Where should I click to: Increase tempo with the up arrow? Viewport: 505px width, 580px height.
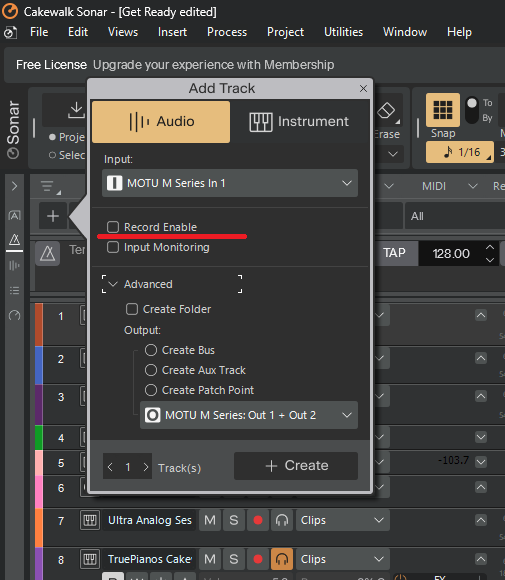[x=490, y=247]
